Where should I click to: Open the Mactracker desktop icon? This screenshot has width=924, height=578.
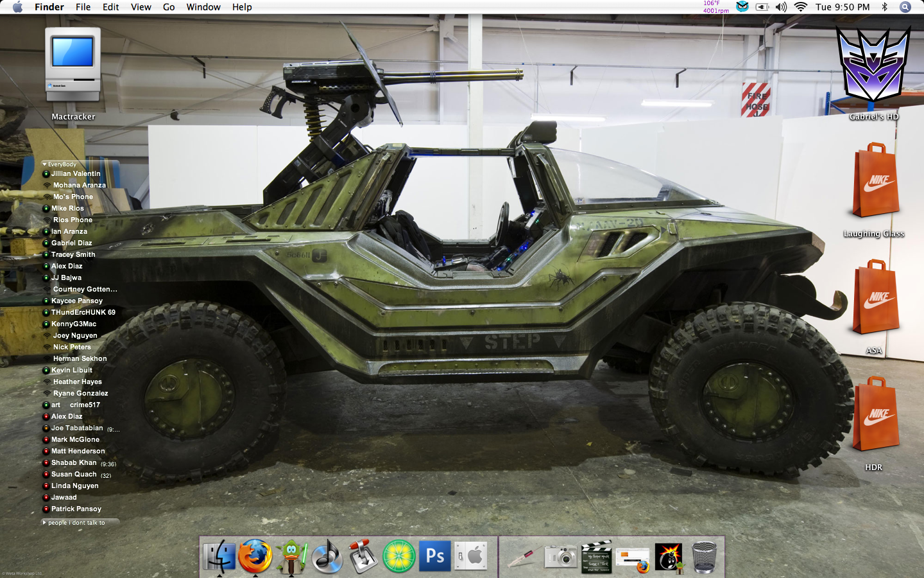[73, 64]
